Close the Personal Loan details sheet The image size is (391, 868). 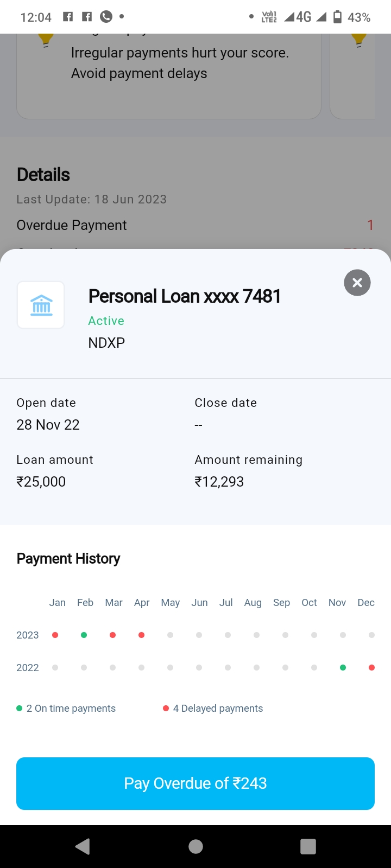pyautogui.click(x=357, y=283)
